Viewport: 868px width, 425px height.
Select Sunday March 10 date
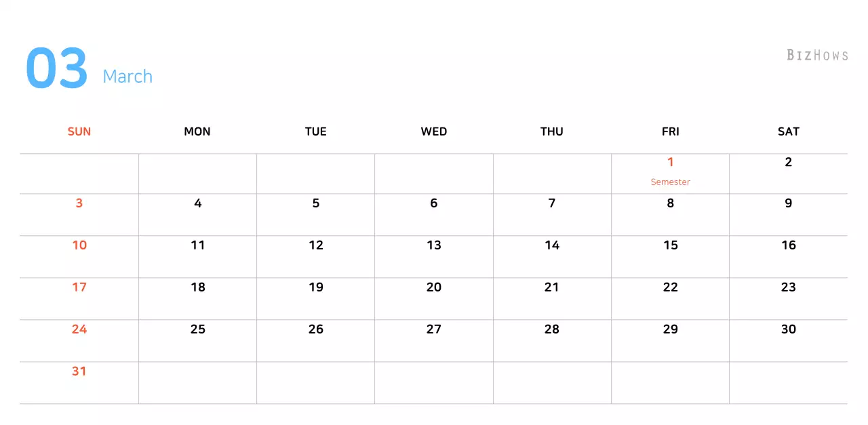tap(79, 245)
